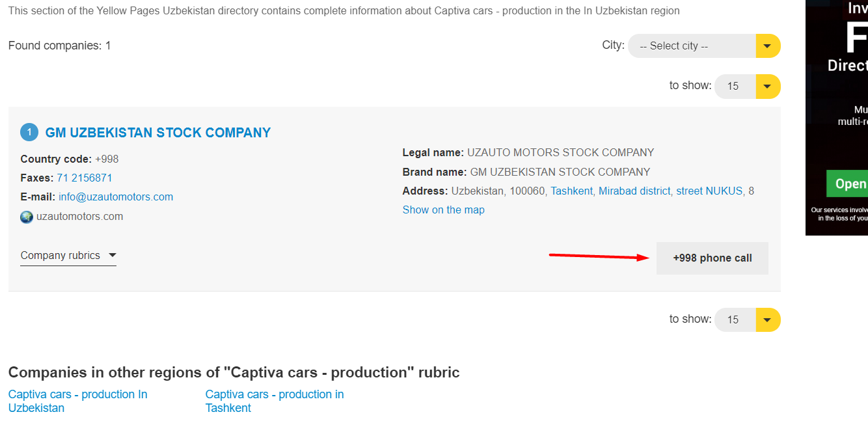Click Show on the map
The height and width of the screenshot is (436, 868).
point(443,210)
